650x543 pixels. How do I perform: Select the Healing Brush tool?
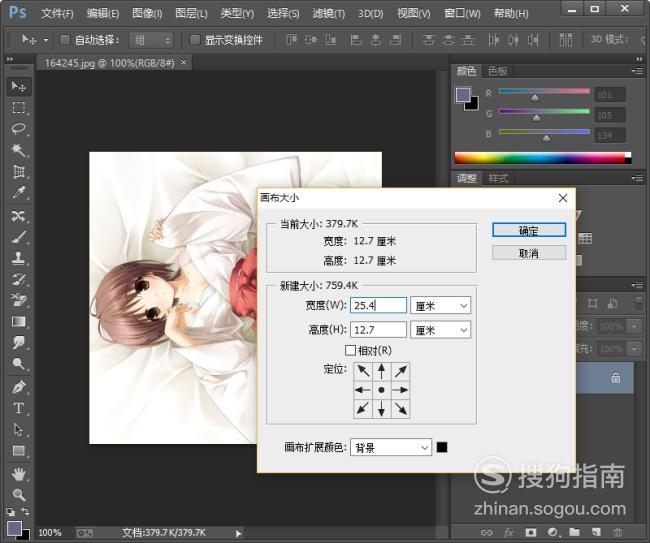point(19,216)
